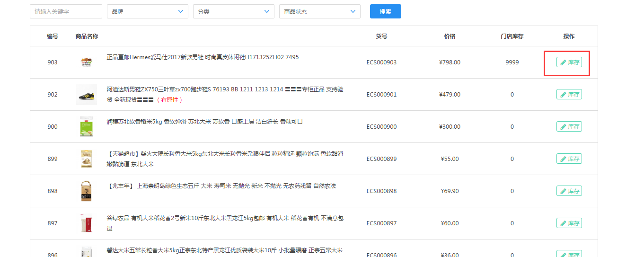The height and width of the screenshot is (257, 644).
Task: Click the 价格 column header
Action: pos(450,36)
